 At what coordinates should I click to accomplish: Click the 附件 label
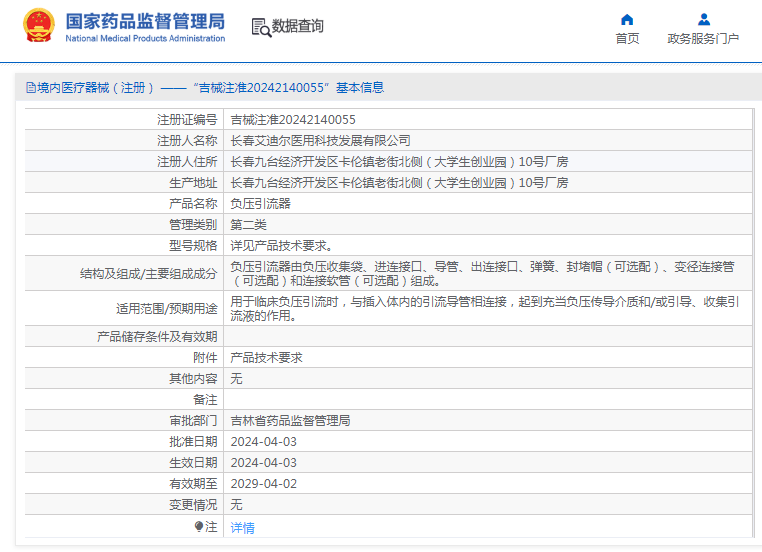pos(205,358)
